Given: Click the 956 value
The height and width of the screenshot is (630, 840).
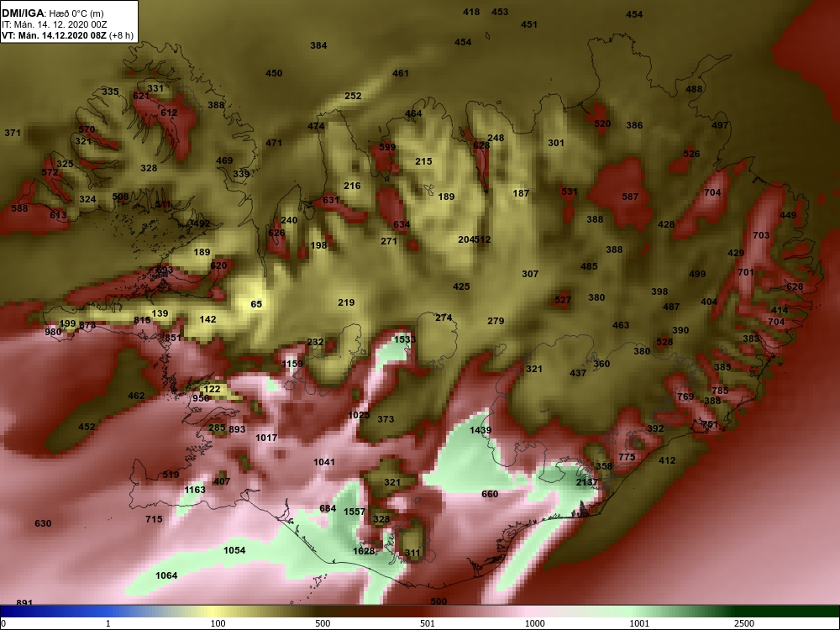Looking at the screenshot, I should [x=201, y=398].
